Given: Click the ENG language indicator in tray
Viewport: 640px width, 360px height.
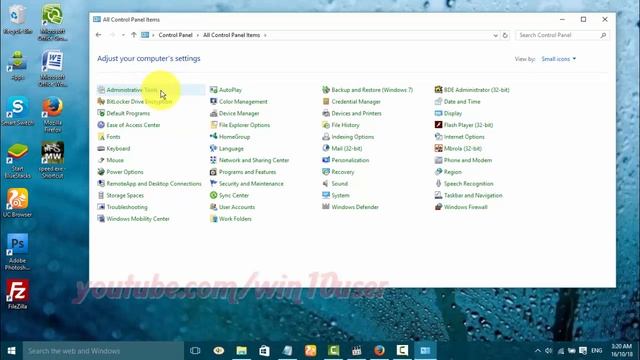Looking at the screenshot, I should tap(597, 351).
